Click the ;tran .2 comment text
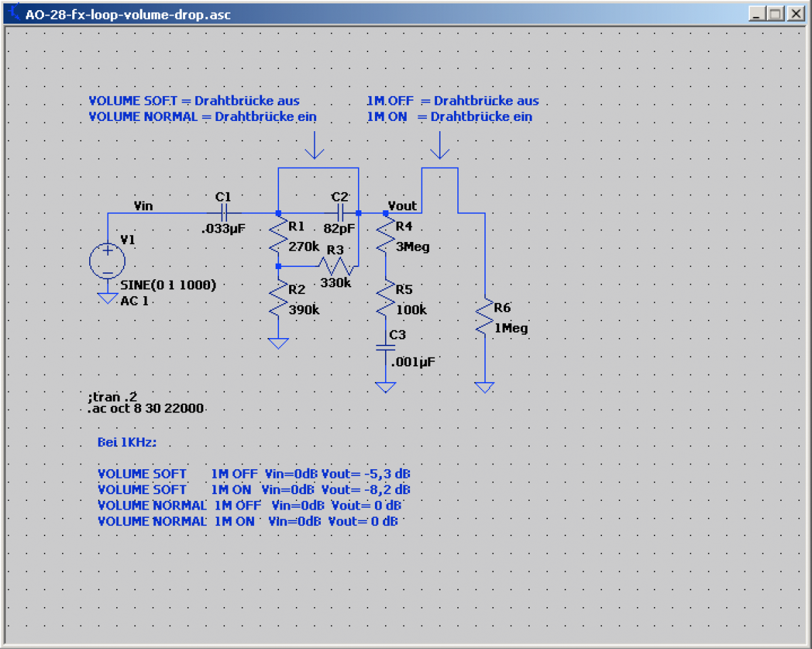The width and height of the screenshot is (812, 649). 113,396
